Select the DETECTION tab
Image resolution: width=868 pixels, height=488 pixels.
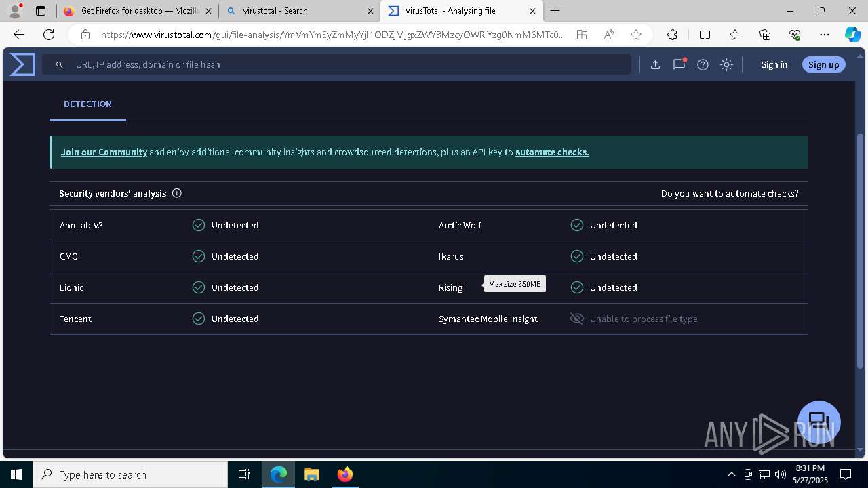click(87, 104)
